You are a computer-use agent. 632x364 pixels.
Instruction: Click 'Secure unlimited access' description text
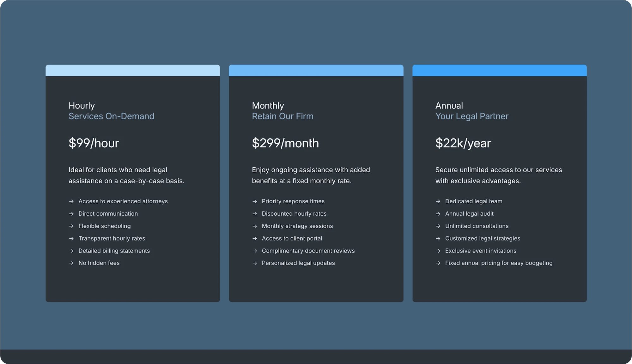[x=499, y=175]
